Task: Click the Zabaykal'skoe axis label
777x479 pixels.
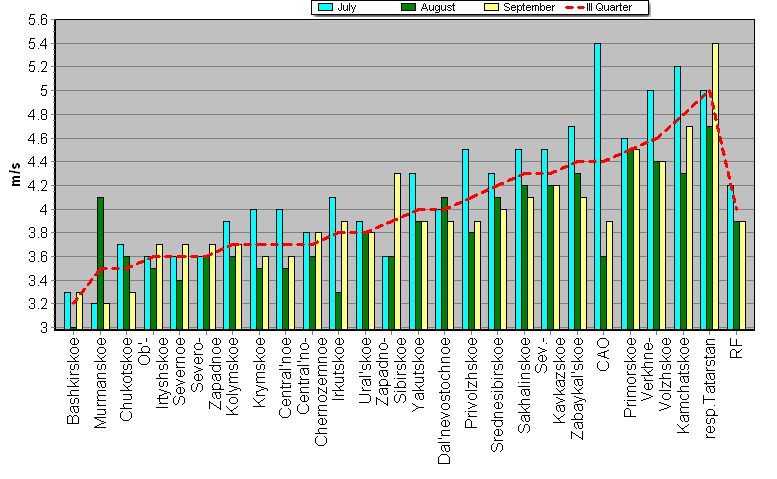Action: click(x=577, y=388)
